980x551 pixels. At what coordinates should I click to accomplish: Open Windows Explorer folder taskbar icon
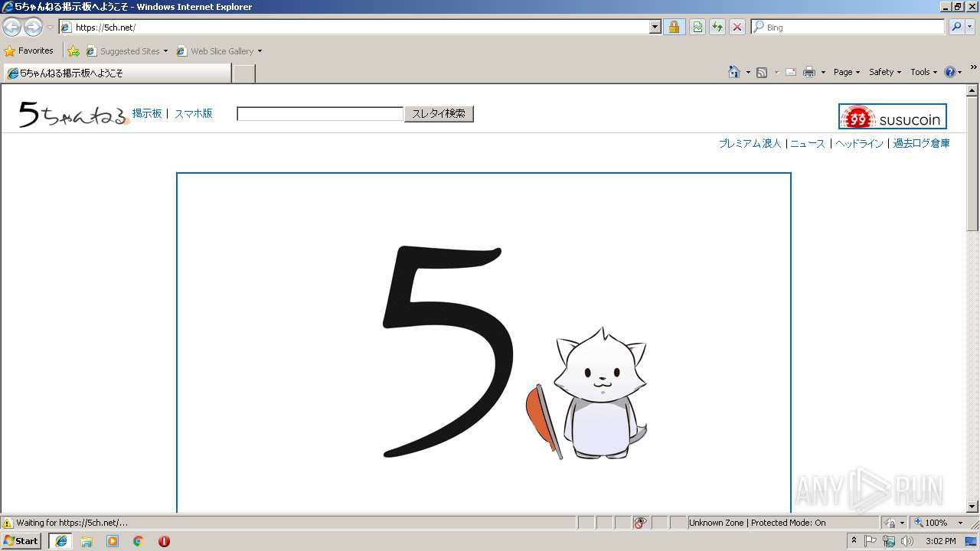[87, 541]
